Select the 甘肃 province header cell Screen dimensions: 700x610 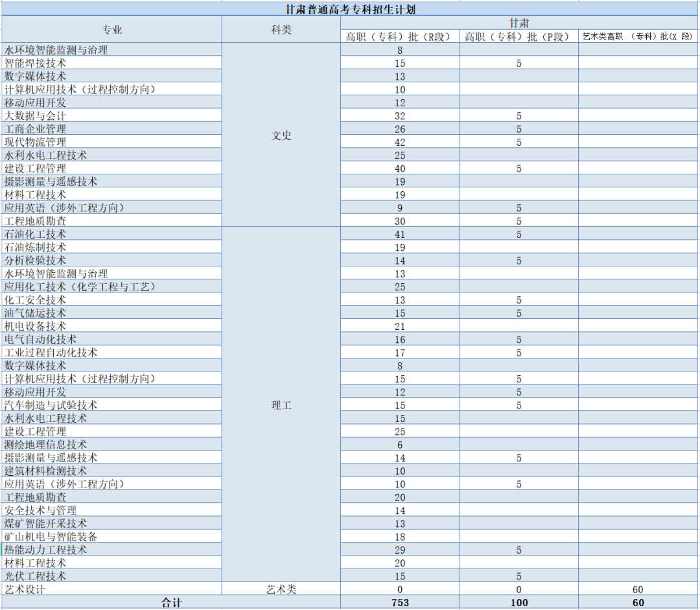click(x=519, y=23)
